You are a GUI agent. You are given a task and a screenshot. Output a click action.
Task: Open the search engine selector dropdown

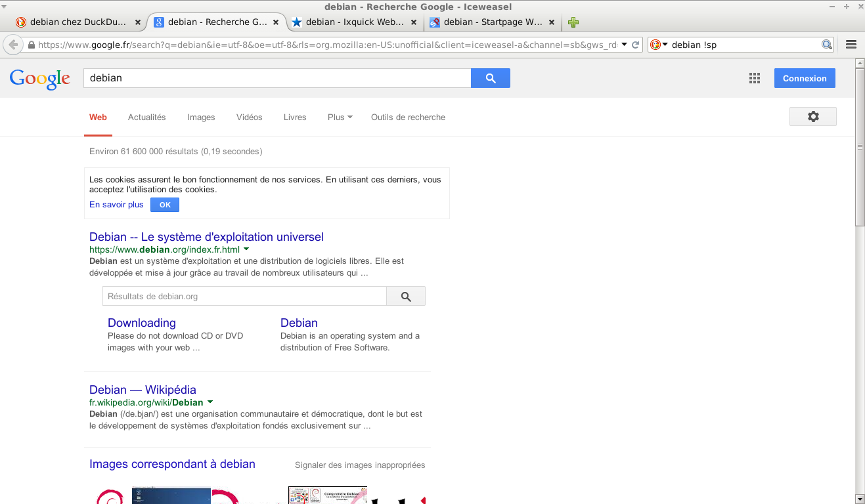pyautogui.click(x=658, y=45)
